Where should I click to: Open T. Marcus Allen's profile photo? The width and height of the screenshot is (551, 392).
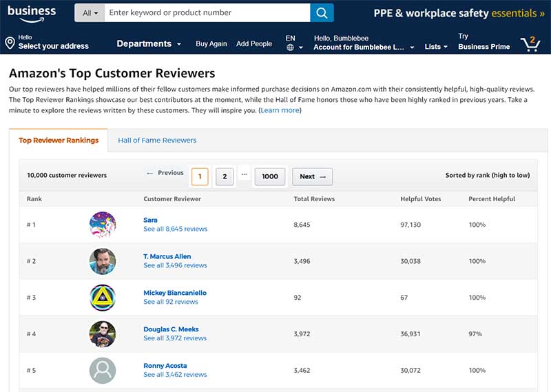tap(103, 261)
